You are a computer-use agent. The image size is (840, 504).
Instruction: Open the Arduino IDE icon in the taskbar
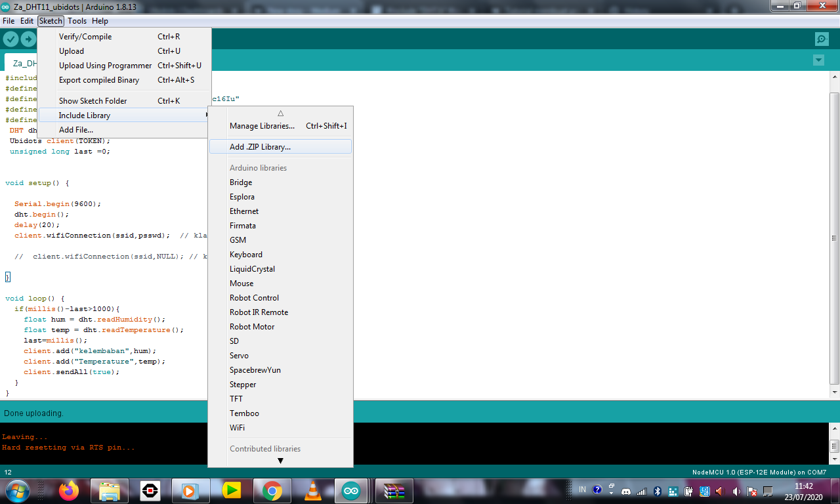(351, 490)
